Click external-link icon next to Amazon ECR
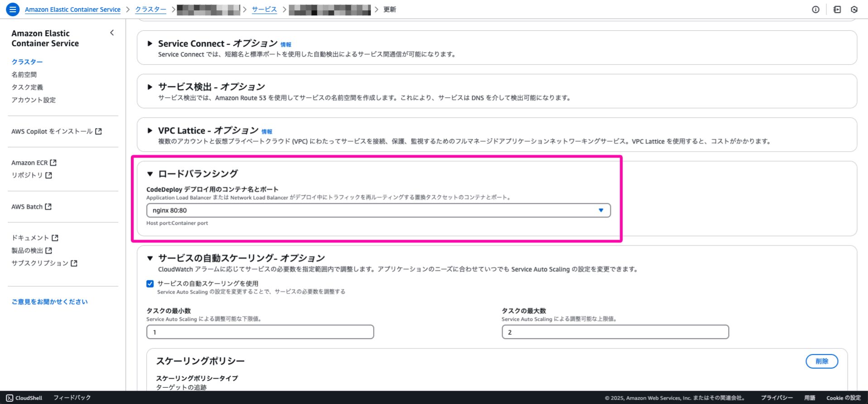The height and width of the screenshot is (404, 868). tap(53, 163)
